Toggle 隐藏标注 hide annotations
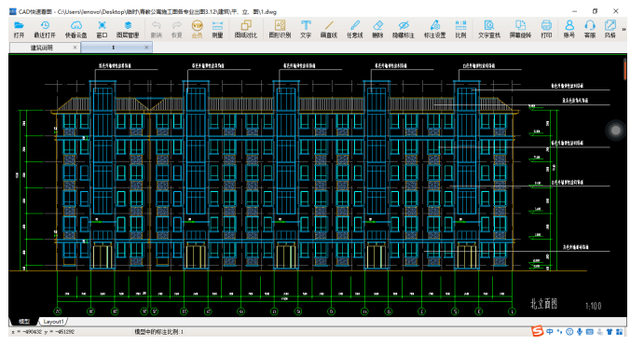The height and width of the screenshot is (345, 644). click(x=404, y=29)
